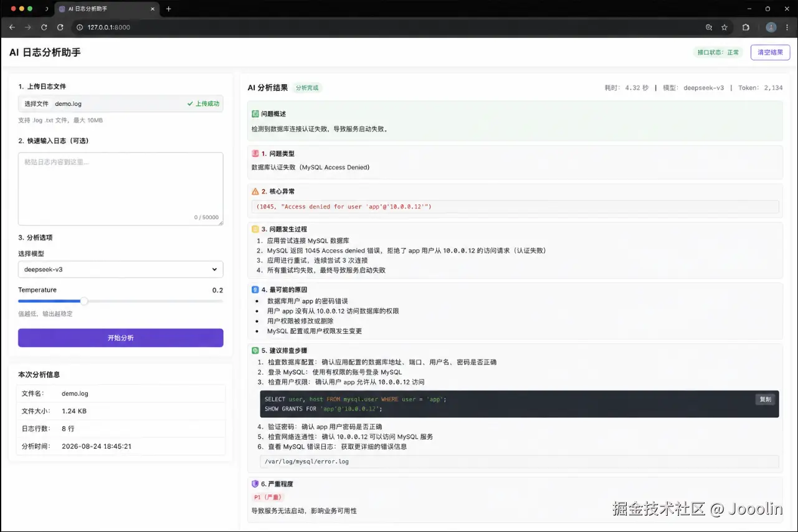
Task: Click the 开始分析 button
Action: click(x=121, y=338)
